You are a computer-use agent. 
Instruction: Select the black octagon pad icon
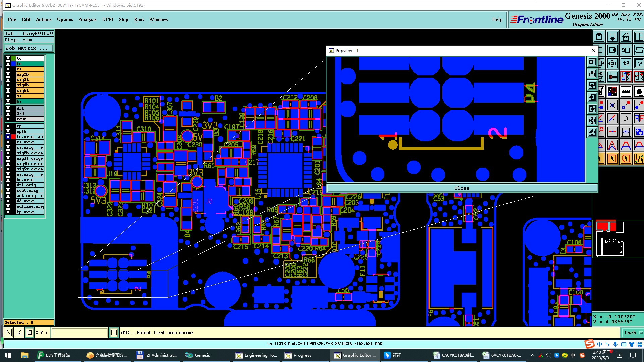(639, 91)
